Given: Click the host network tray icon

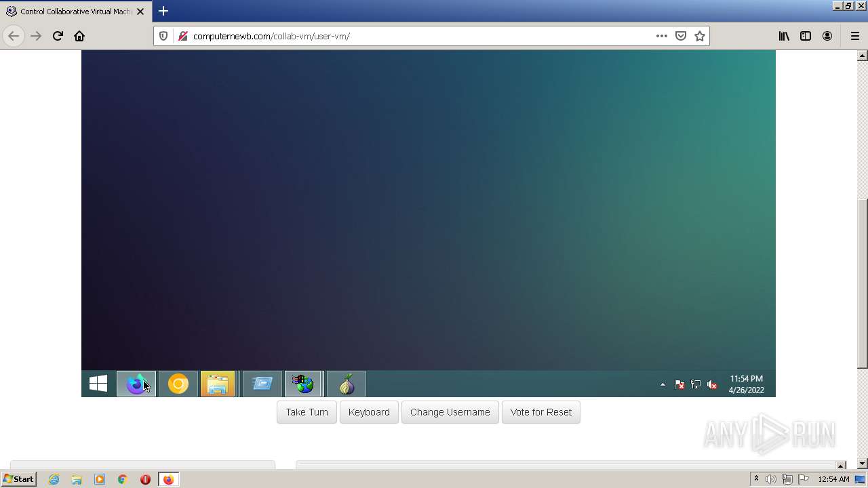Looking at the screenshot, I should point(787,479).
